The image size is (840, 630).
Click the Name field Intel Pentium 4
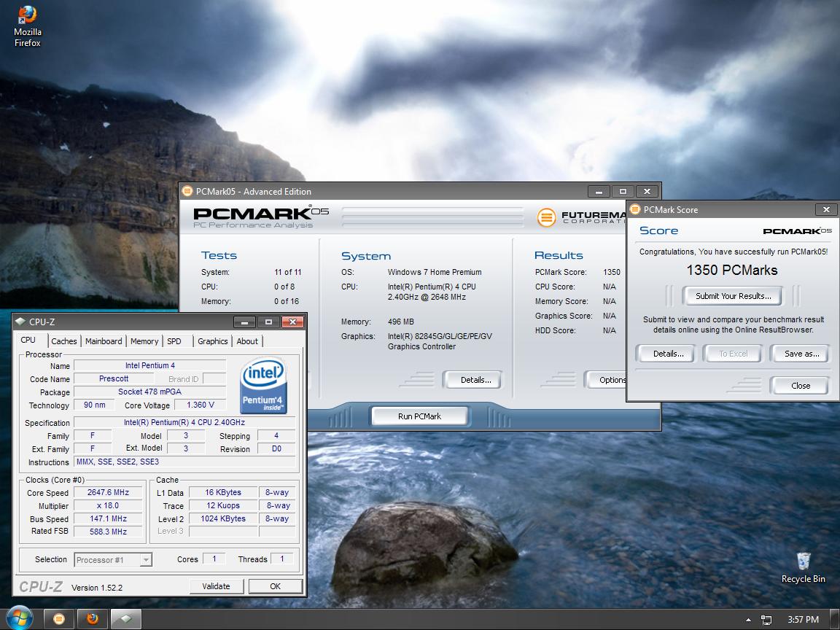[x=150, y=365]
